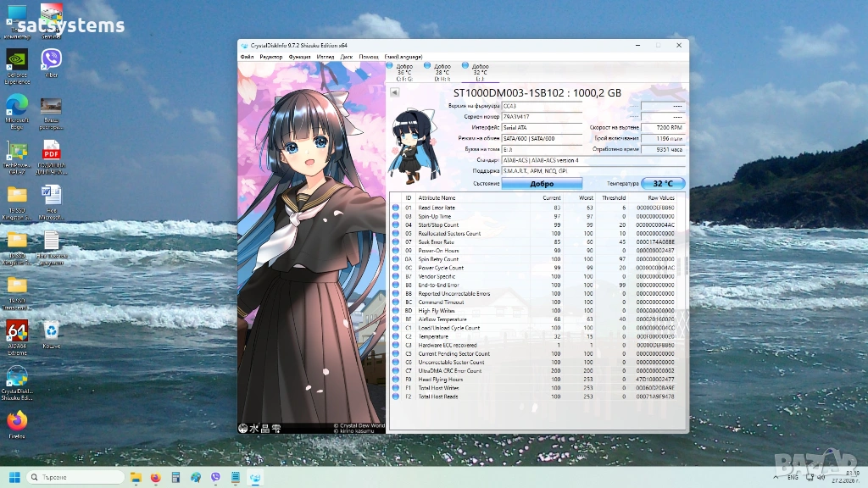Open the Recycle Bin on the desktop
868x488 pixels.
pyautogui.click(x=51, y=331)
